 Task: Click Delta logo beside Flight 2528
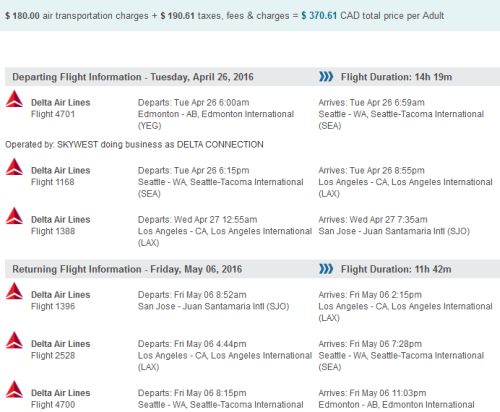[x=14, y=340]
